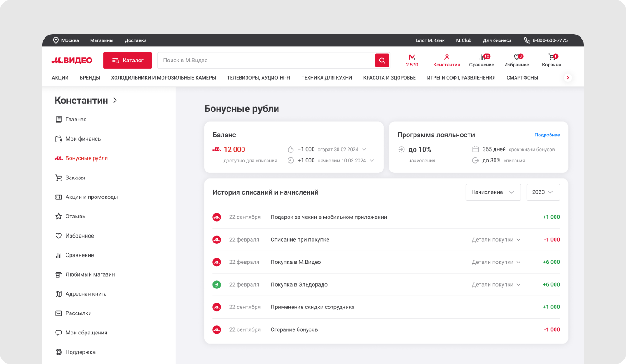Click the calendar icon beside 365 дней
The height and width of the screenshot is (364, 626).
coord(475,149)
